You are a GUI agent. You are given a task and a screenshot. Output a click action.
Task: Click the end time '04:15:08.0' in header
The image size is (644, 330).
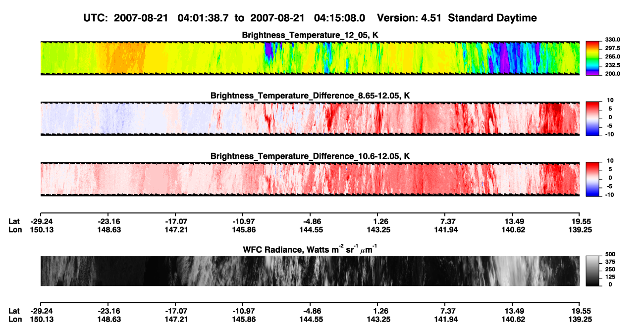coord(340,18)
